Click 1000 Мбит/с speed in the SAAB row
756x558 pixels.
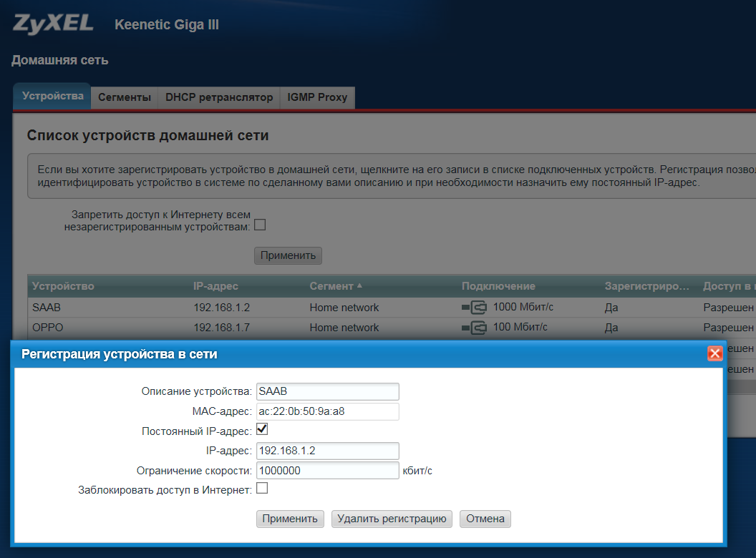coord(523,307)
